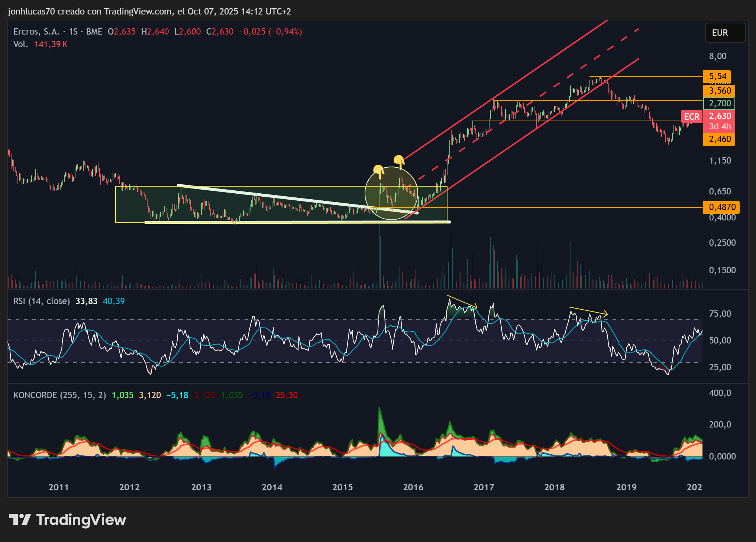The width and height of the screenshot is (756, 542).
Task: Click the high value H2,640
Action: pyautogui.click(x=155, y=32)
